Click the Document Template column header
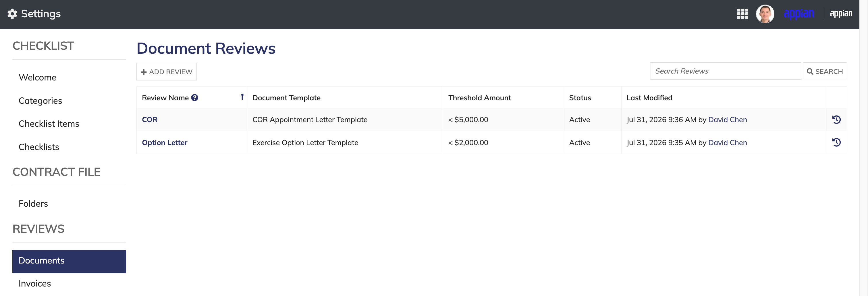Screen dimensions: 868x296 click(286, 98)
